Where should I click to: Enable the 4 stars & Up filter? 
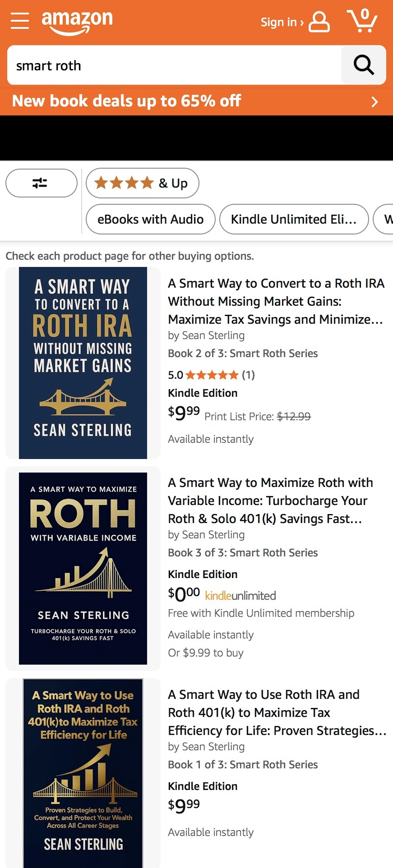coord(142,183)
